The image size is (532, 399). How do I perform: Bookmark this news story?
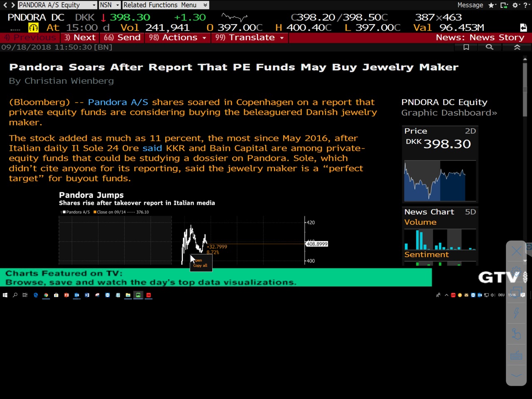pyautogui.click(x=466, y=47)
